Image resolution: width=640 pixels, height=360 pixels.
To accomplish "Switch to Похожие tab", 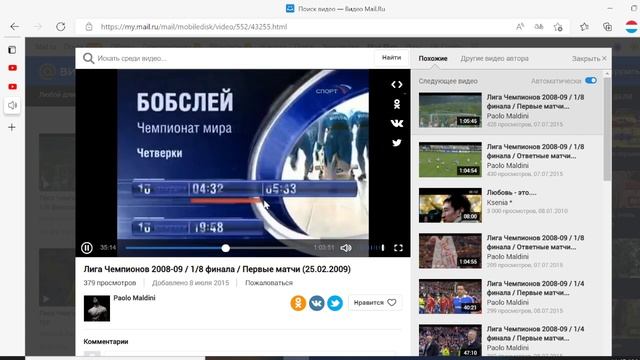I will point(433,58).
